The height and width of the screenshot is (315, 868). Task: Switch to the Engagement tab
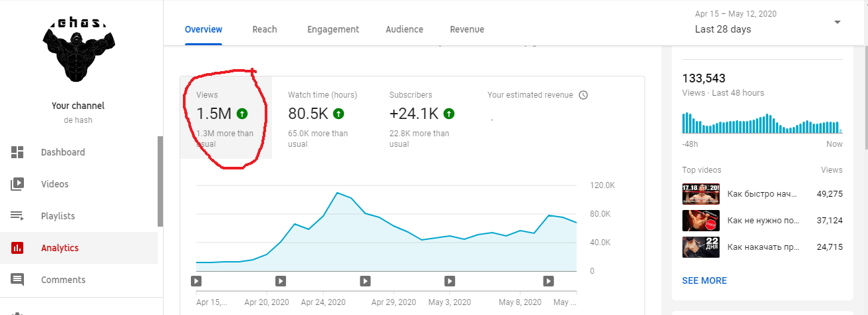click(x=333, y=29)
